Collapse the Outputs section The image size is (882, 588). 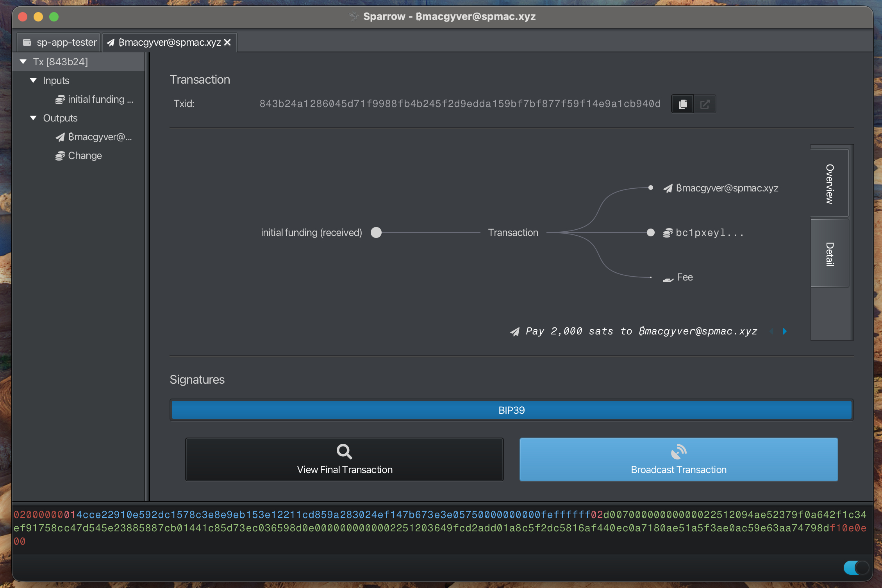point(33,118)
